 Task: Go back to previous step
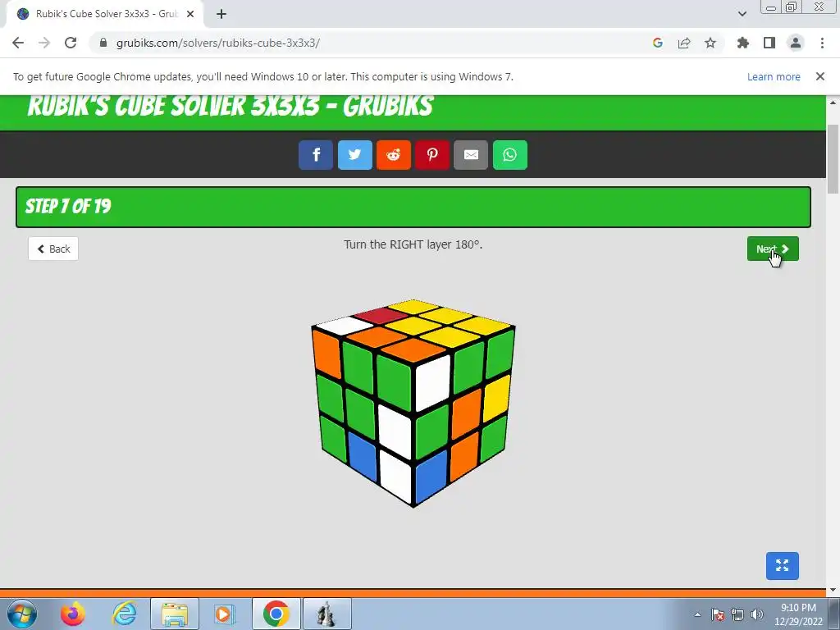53,249
